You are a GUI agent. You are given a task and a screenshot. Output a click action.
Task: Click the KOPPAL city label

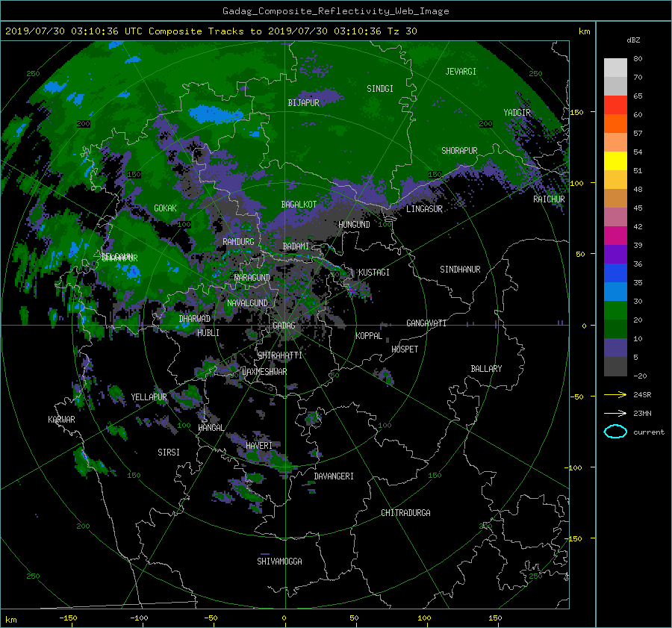[369, 336]
